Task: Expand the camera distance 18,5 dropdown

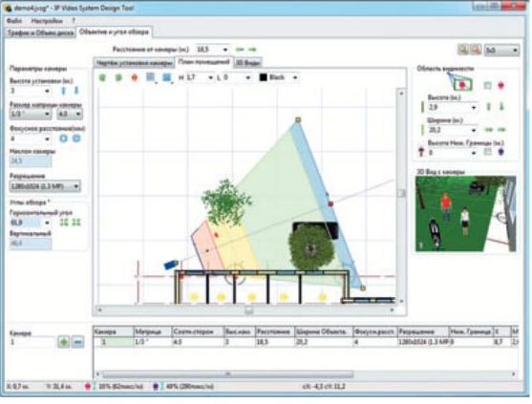Action: (212, 50)
